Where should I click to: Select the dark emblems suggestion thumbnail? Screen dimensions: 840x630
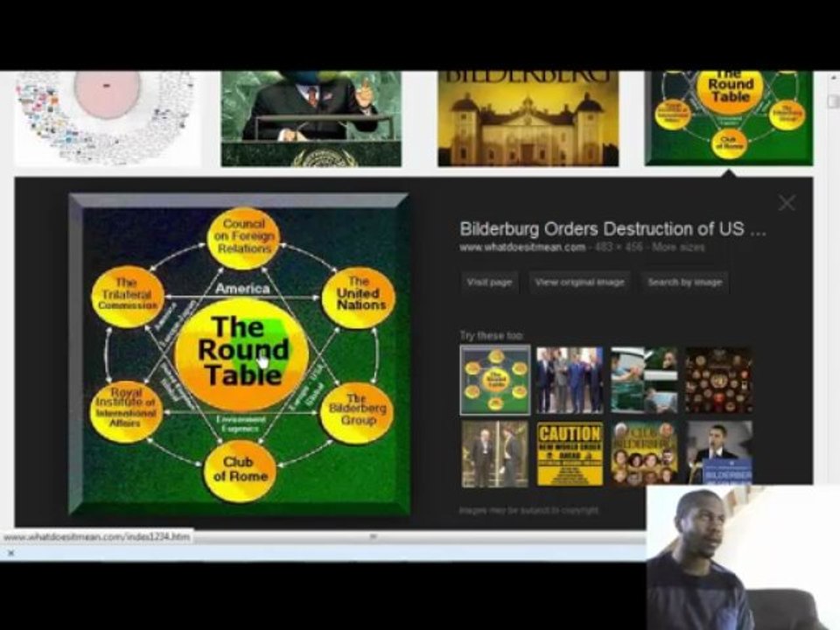coord(719,380)
